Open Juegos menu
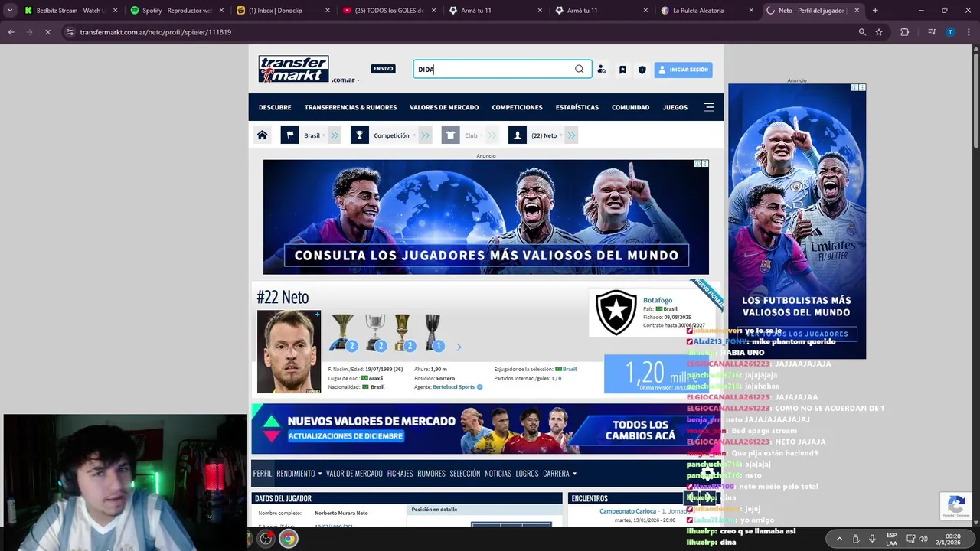Image resolution: width=980 pixels, height=551 pixels. (675, 107)
